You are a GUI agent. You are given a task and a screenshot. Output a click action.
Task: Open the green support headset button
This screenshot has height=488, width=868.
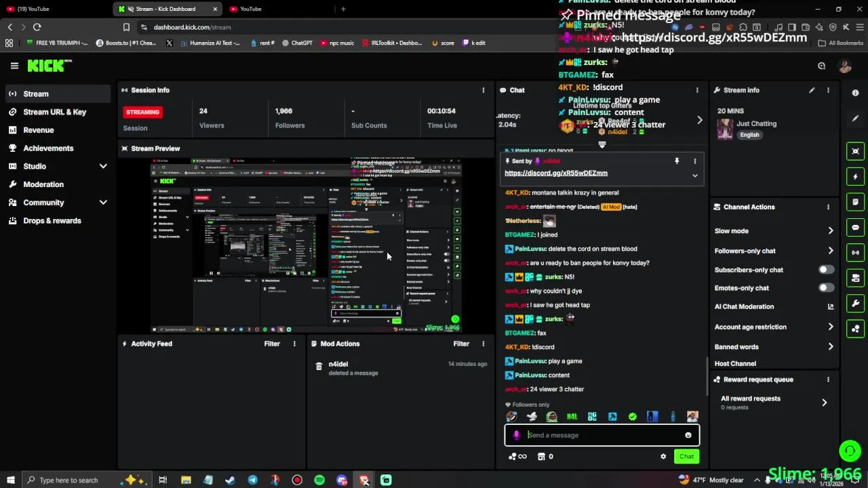850,450
